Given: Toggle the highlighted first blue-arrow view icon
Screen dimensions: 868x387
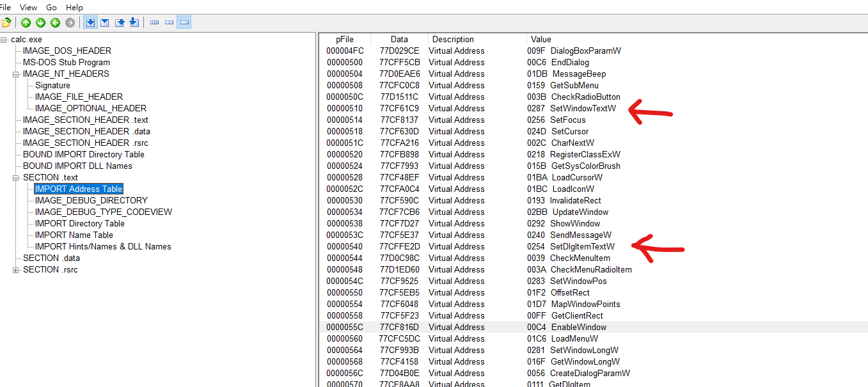Looking at the screenshot, I should pyautogui.click(x=90, y=23).
